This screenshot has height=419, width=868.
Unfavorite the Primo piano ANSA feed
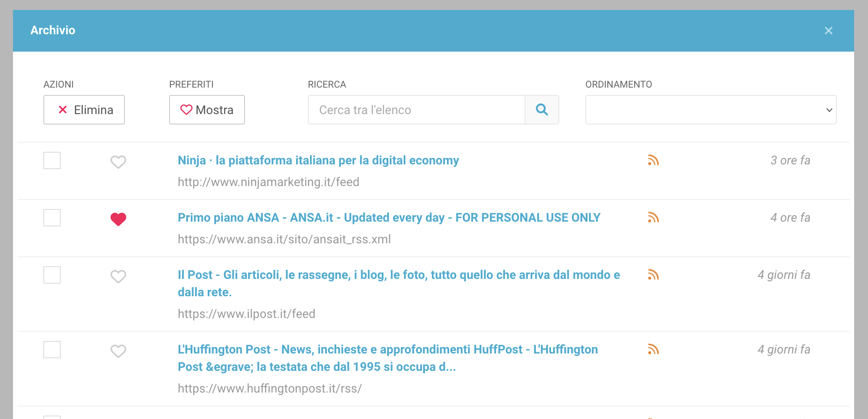tap(118, 219)
